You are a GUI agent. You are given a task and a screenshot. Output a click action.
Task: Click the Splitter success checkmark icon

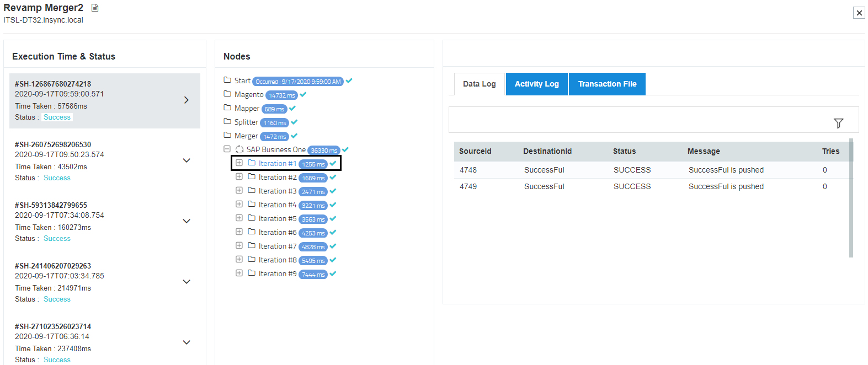click(294, 122)
